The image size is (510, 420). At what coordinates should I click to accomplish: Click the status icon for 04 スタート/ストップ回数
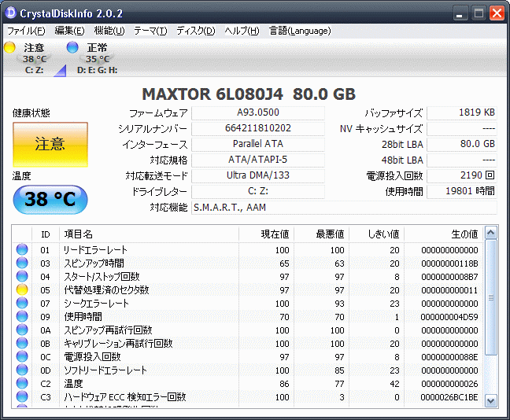tap(22, 276)
